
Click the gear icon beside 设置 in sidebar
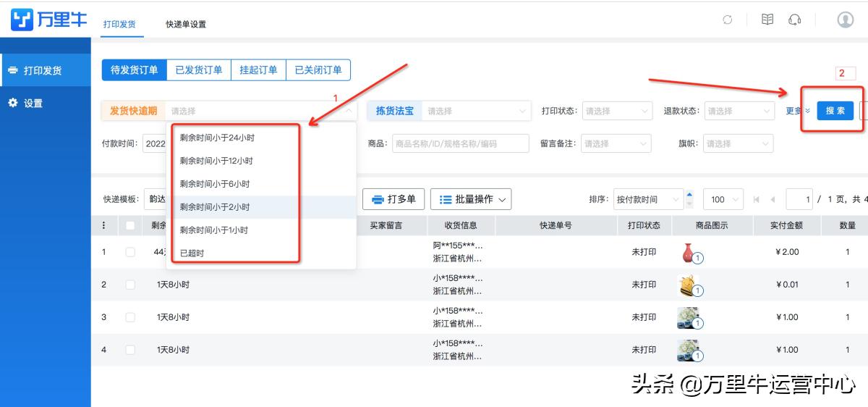click(x=12, y=103)
